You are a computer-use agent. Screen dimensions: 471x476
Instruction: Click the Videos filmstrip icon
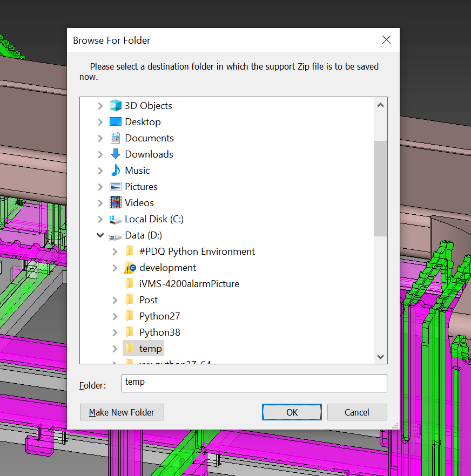pyautogui.click(x=115, y=203)
